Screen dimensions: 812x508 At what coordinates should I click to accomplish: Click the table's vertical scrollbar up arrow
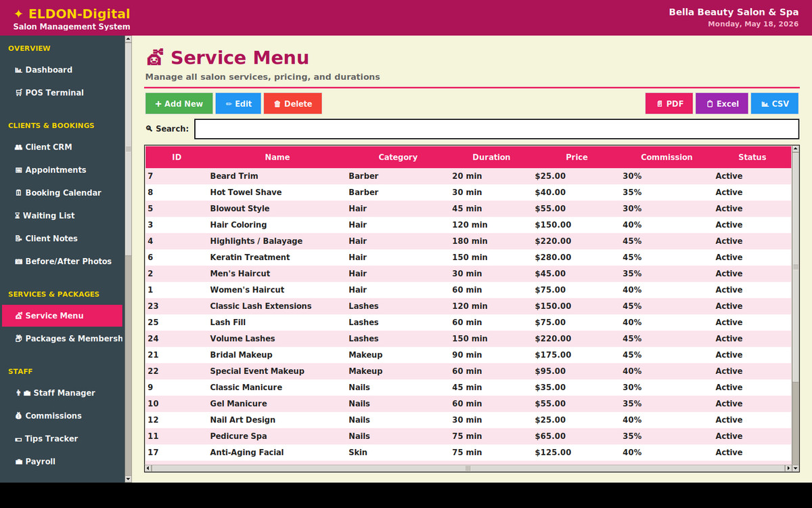coord(796,148)
